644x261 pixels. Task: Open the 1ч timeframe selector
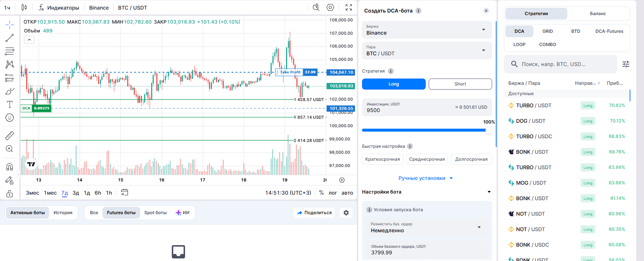coord(7,7)
